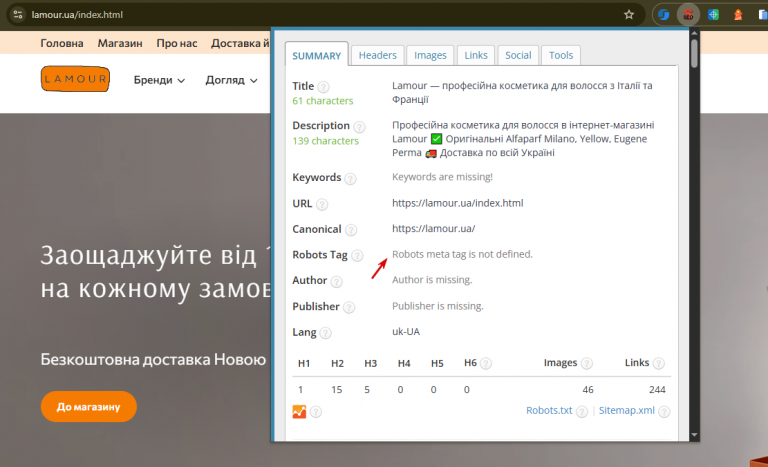
Task: Click the H2 count 15
Action: click(336, 390)
